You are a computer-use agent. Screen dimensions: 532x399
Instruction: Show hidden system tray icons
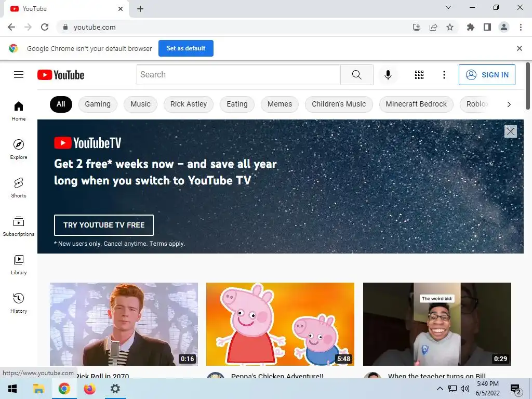pyautogui.click(x=440, y=389)
